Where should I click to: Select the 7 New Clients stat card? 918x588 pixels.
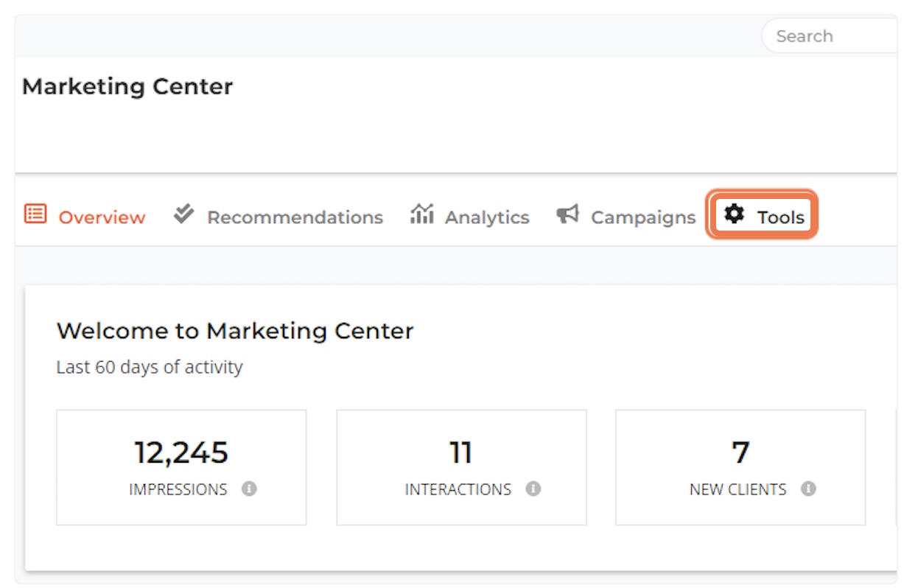pyautogui.click(x=740, y=467)
